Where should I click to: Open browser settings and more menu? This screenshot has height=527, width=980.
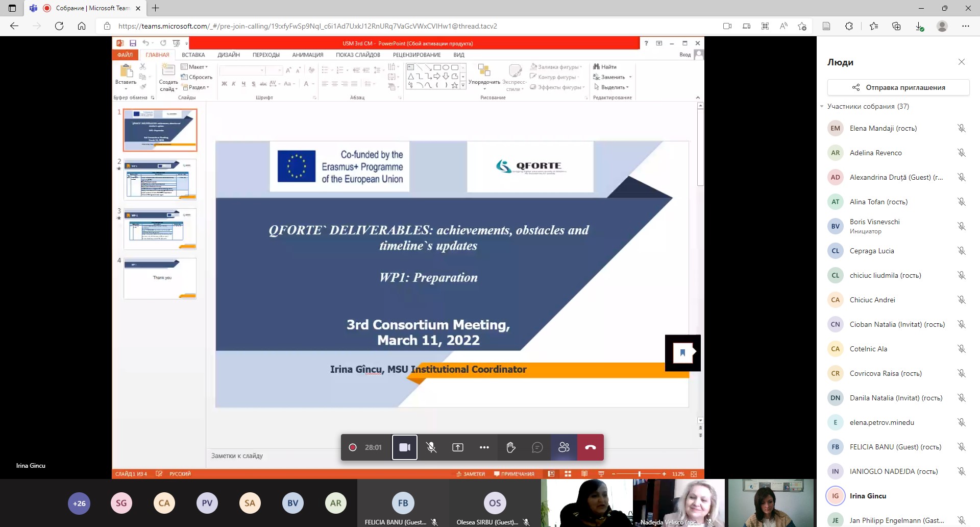coord(965,26)
